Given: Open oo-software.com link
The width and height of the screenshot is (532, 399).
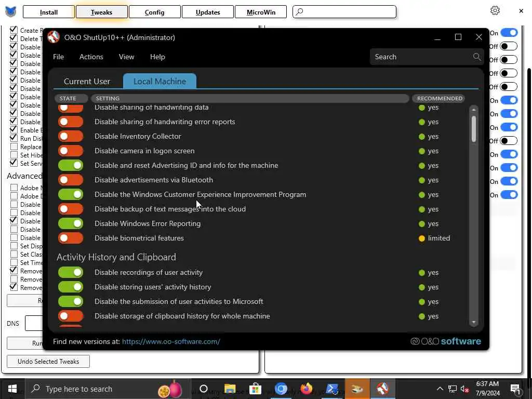Looking at the screenshot, I should (x=171, y=341).
